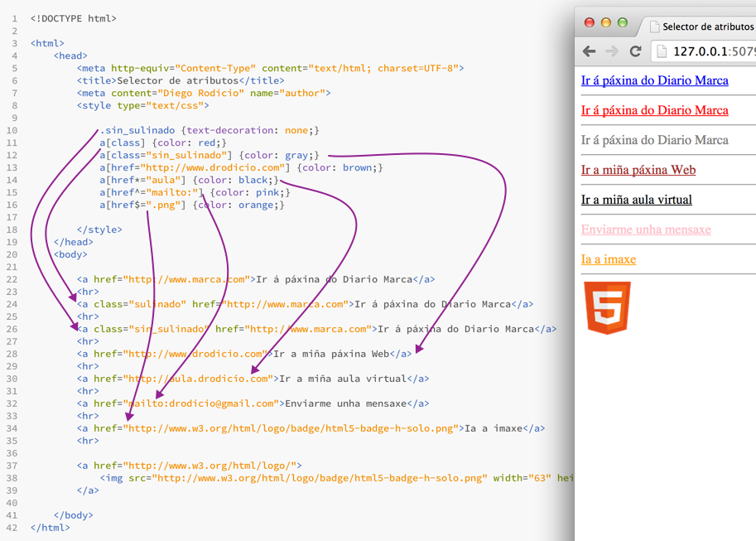Screen dimensions: 756x541
Task: Minimize the browser using the yellow button
Action: pos(606,22)
